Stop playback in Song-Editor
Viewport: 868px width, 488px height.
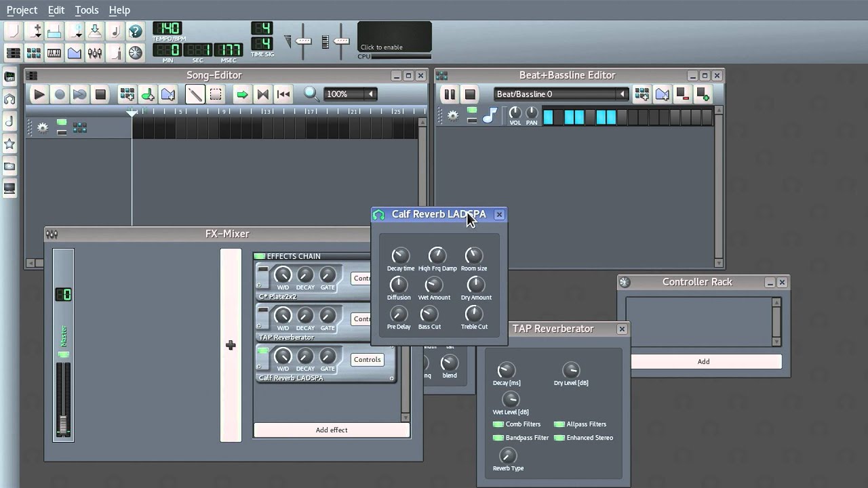(x=100, y=94)
